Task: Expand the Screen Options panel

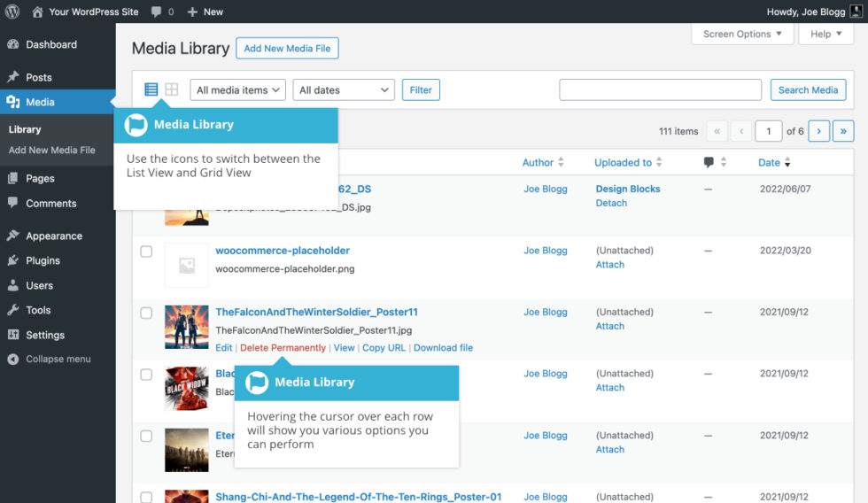Action: [x=742, y=34]
